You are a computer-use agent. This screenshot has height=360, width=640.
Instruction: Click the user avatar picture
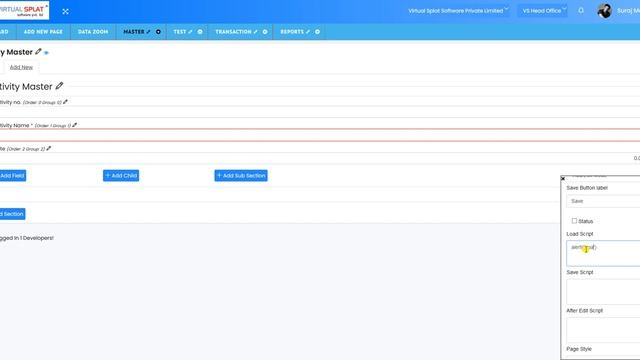[x=604, y=11]
